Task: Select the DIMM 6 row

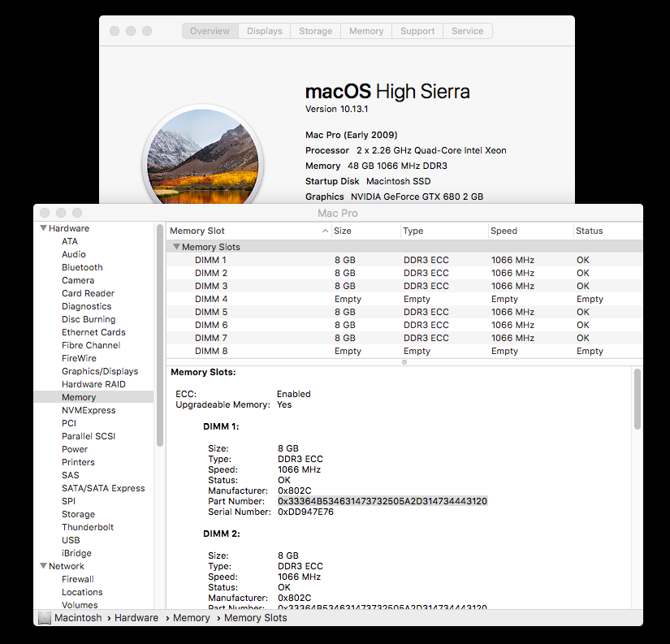Action: [404, 325]
